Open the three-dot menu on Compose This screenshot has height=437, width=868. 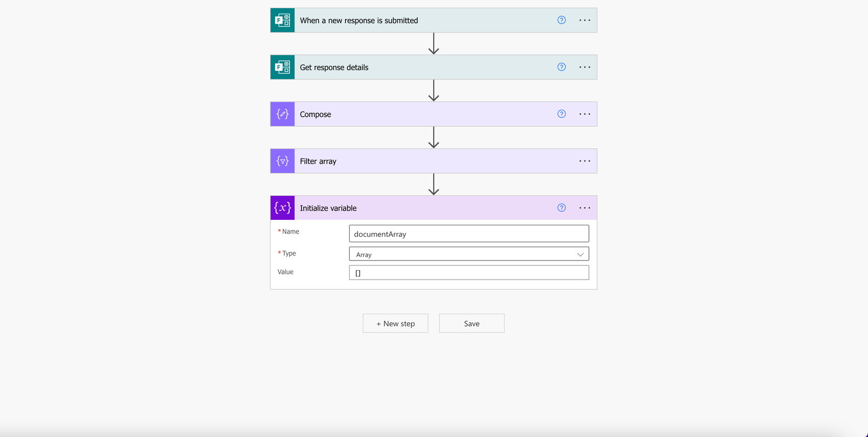pos(585,114)
